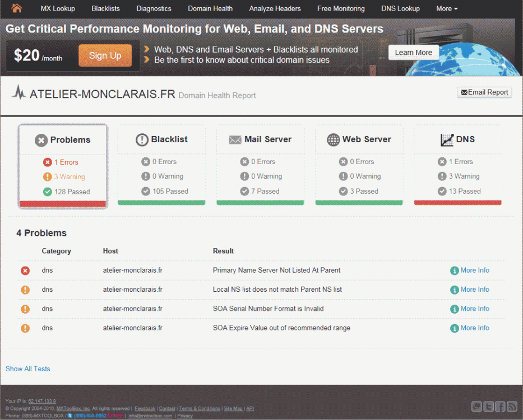Click the Show All Tests link

pyautogui.click(x=27, y=369)
